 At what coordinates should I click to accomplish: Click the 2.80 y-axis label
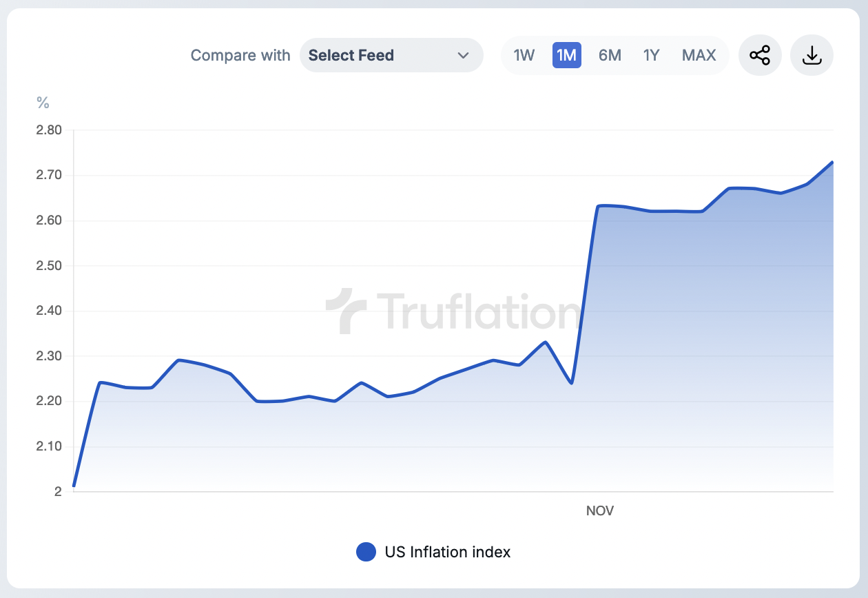pos(49,130)
